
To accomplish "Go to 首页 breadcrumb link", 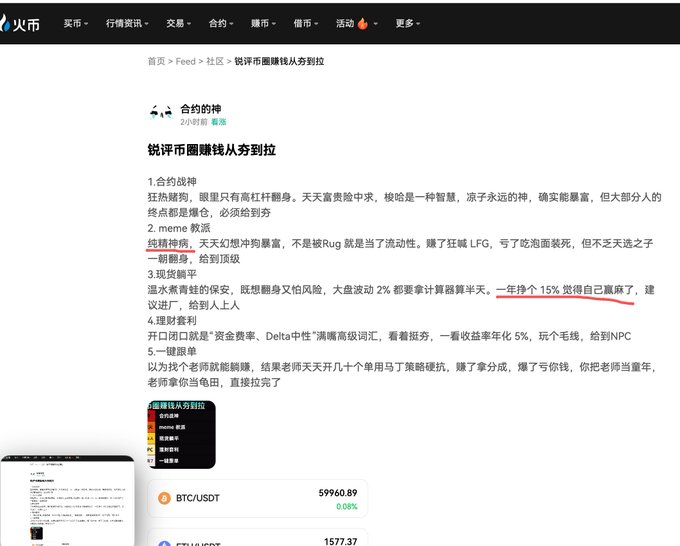I will click(x=156, y=61).
